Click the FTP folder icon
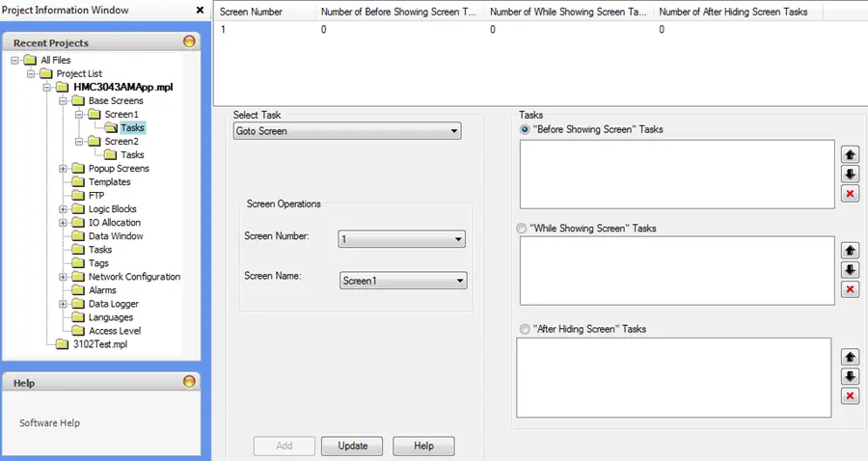 pyautogui.click(x=79, y=196)
